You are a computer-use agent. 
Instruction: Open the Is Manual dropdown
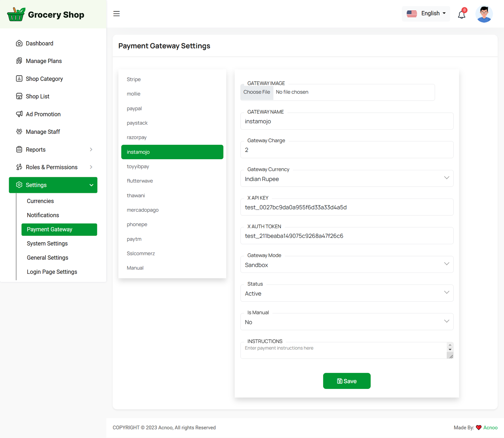(346, 322)
